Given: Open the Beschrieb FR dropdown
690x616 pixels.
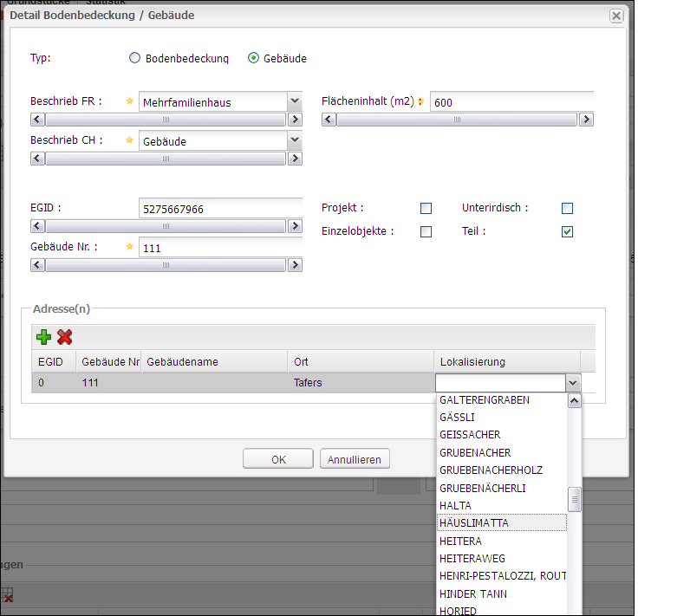Looking at the screenshot, I should 295,101.
